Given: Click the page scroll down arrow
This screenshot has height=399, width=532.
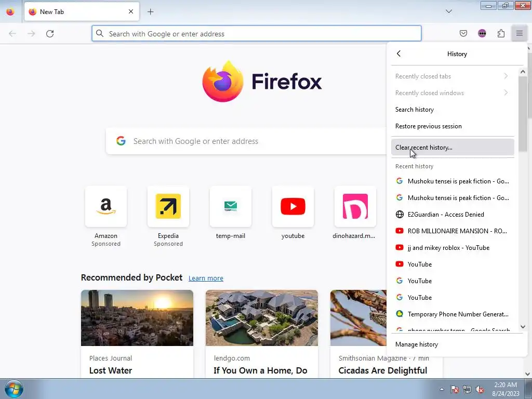Looking at the screenshot, I should (x=528, y=374).
